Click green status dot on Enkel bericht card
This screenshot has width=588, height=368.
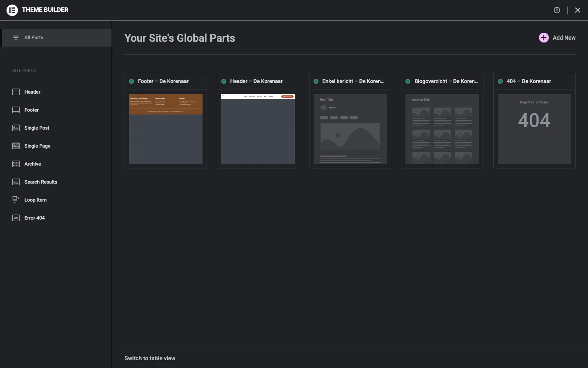[x=316, y=81]
